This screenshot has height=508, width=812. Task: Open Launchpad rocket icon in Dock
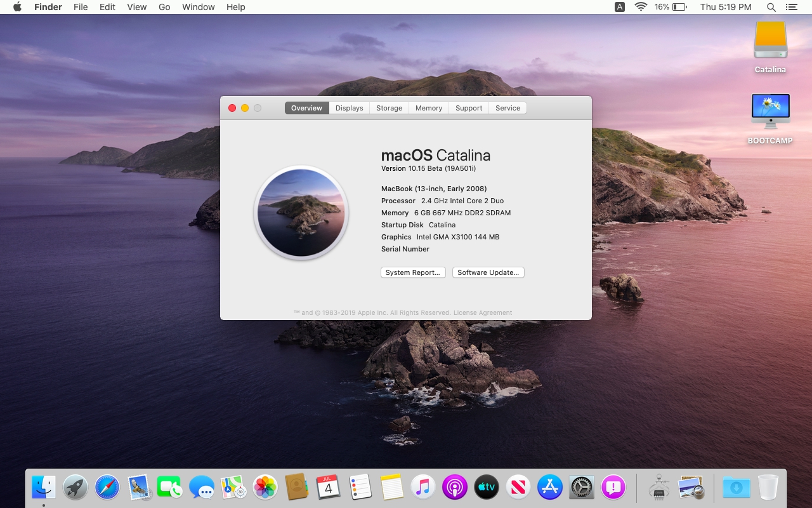tap(75, 487)
